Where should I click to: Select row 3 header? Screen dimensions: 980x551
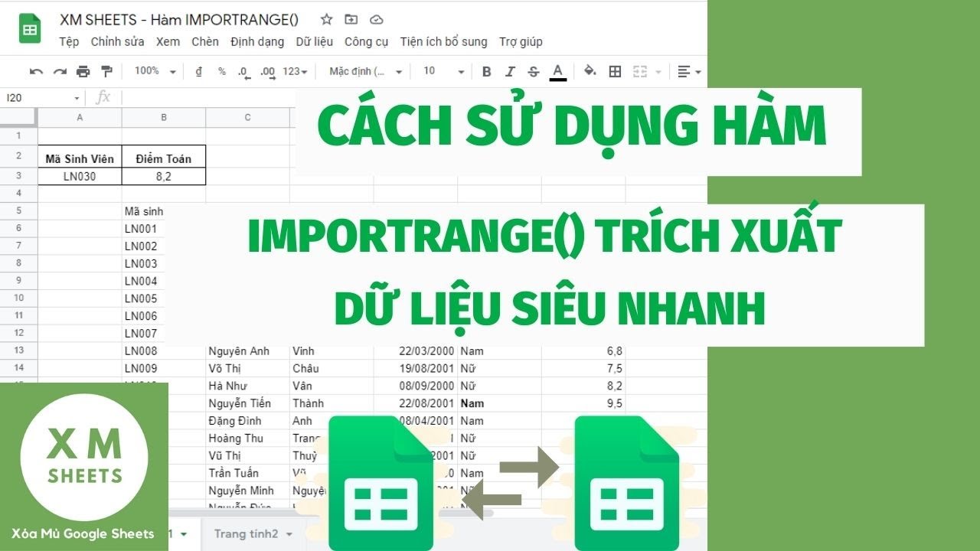tap(19, 177)
